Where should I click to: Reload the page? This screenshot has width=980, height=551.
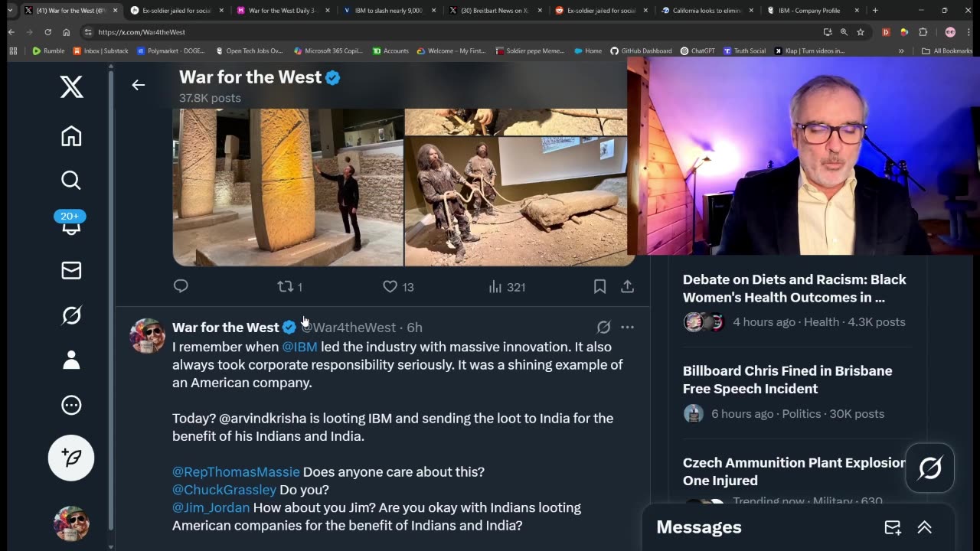(47, 32)
